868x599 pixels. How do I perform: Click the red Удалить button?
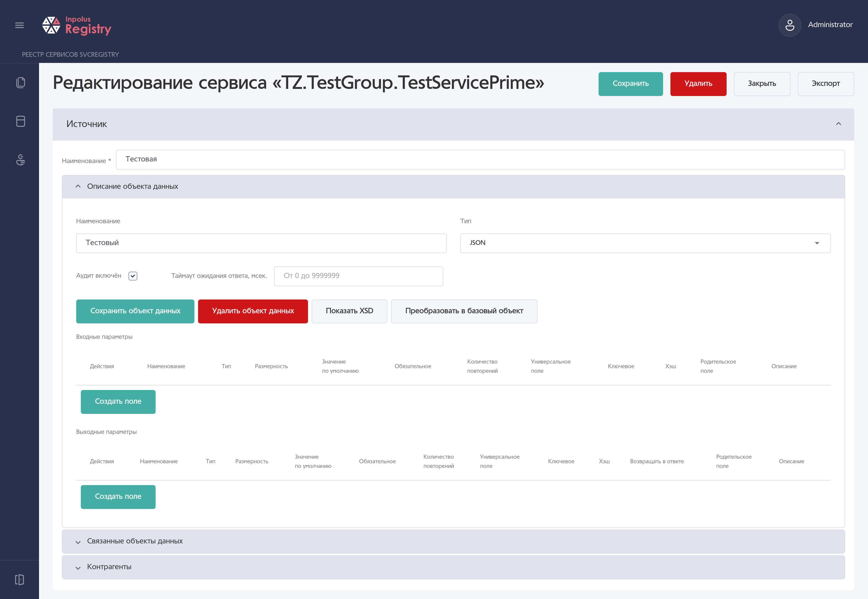tap(698, 84)
